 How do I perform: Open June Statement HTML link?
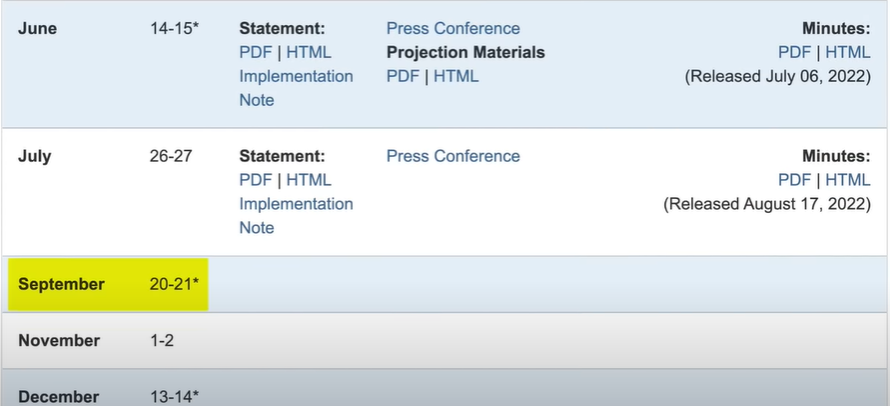tap(309, 52)
